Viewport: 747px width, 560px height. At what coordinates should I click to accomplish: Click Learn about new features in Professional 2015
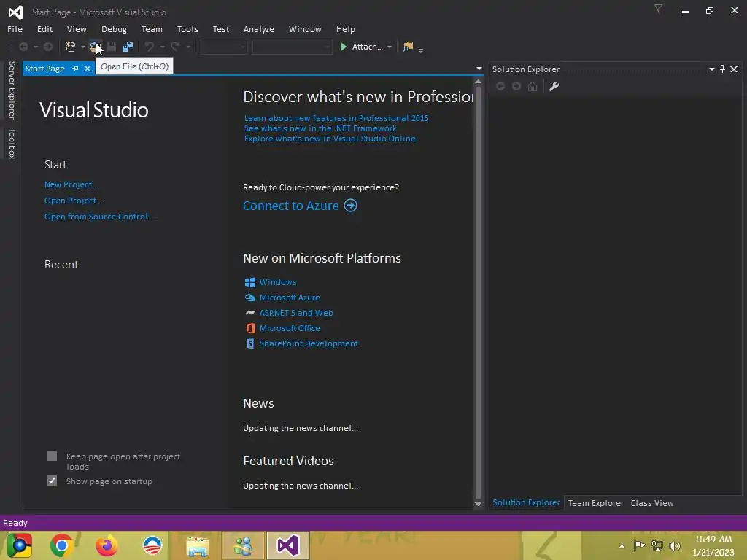(336, 118)
